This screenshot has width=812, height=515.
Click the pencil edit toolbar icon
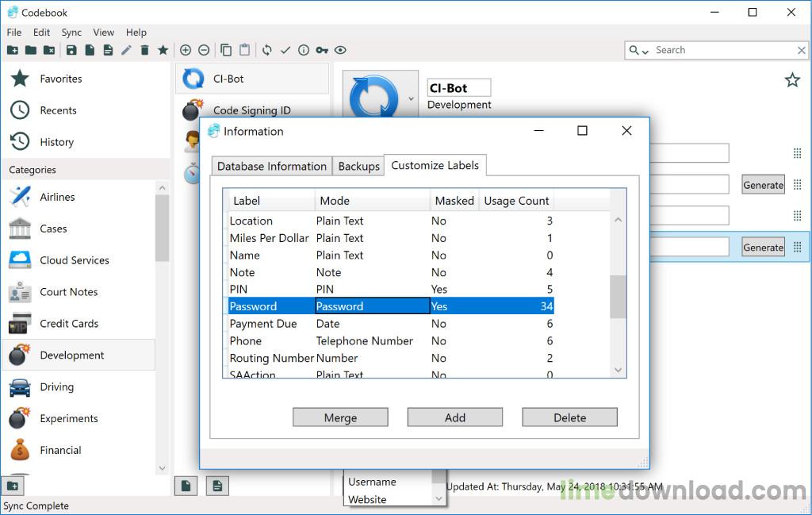point(126,50)
